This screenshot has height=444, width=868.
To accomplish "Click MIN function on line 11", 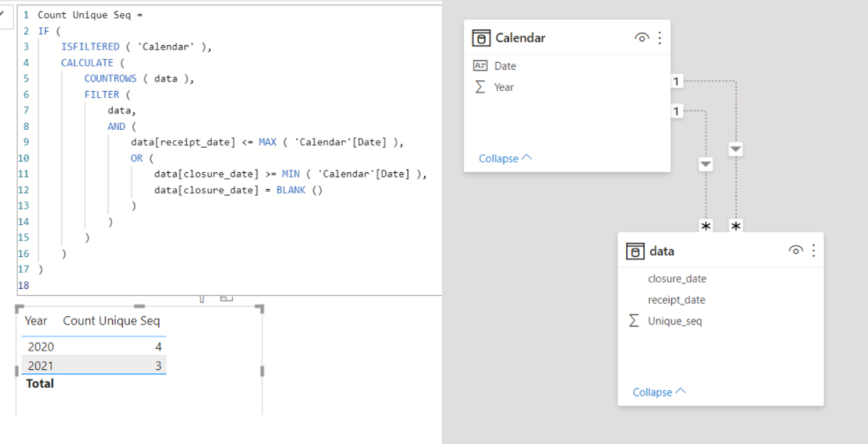I will tap(291, 174).
